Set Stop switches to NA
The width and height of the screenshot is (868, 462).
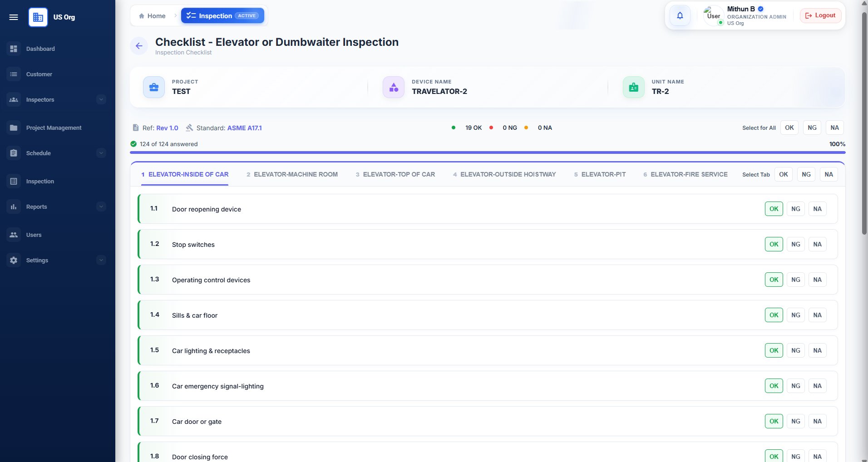[x=818, y=244]
